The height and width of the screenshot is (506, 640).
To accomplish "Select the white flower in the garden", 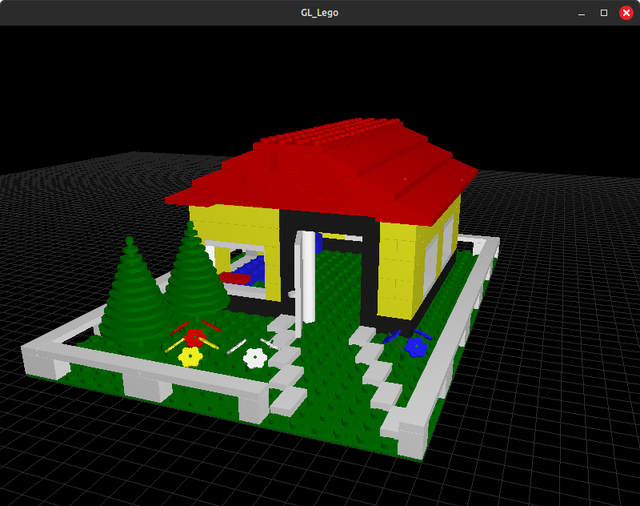I will pyautogui.click(x=255, y=358).
